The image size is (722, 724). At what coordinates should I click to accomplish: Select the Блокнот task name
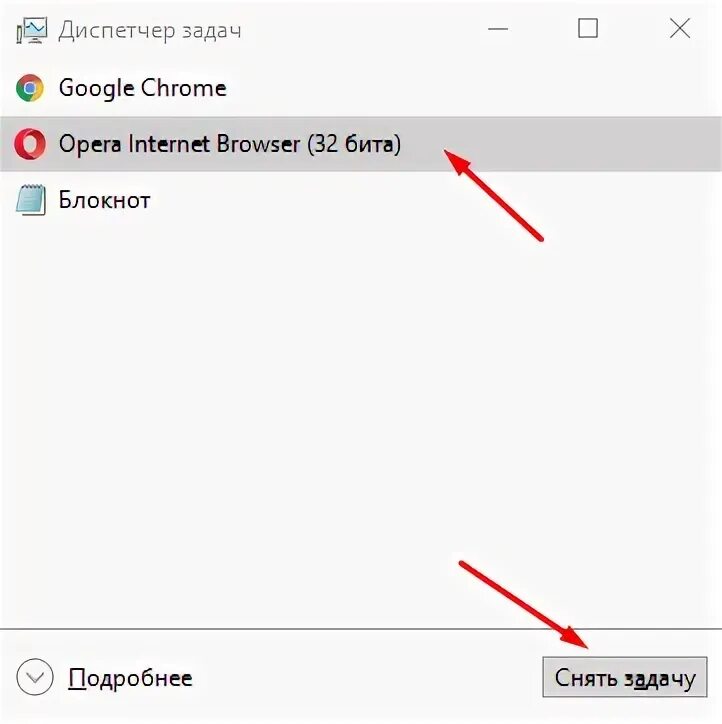pos(104,200)
